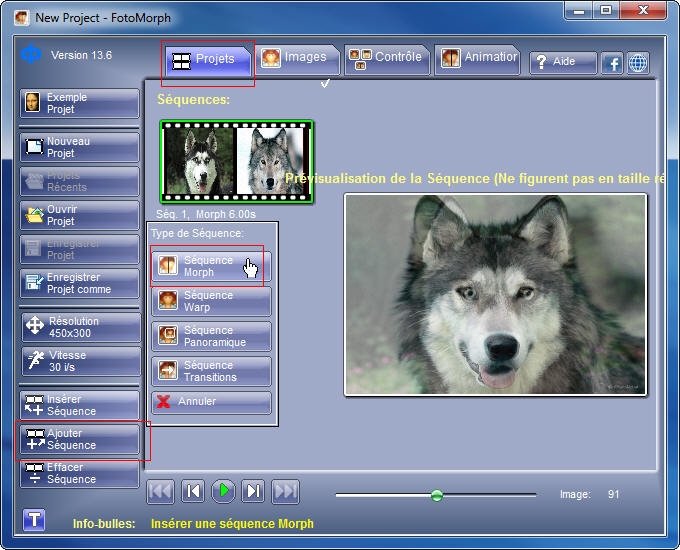Click the 'Séquences:' heading
Viewport: 680px width, 550px height.
[193, 100]
